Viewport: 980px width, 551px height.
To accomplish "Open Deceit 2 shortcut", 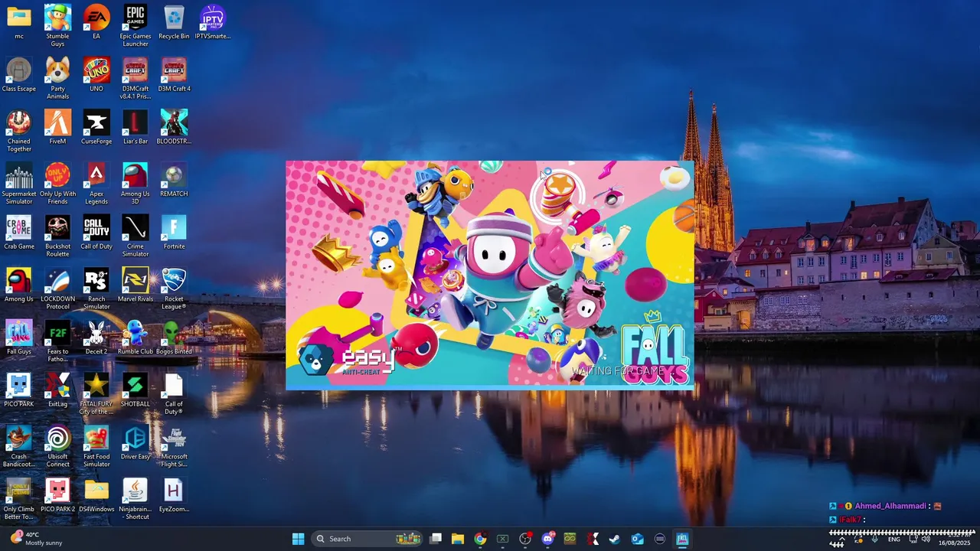I will (96, 338).
